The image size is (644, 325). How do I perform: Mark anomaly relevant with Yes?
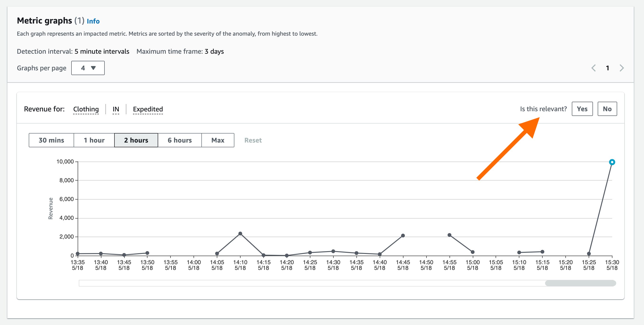(x=582, y=109)
